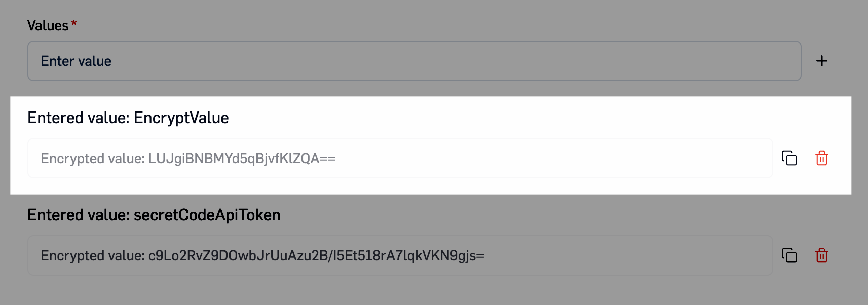
Task: Click the red trash icon next to c9Lo2RvZ9DOwbJrUuAzu2B value
Action: [x=822, y=255]
